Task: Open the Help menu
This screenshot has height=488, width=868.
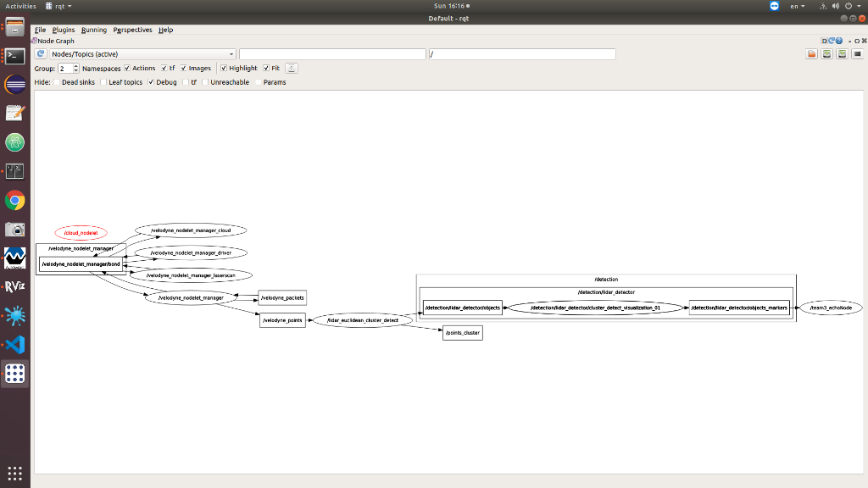Action: [165, 30]
